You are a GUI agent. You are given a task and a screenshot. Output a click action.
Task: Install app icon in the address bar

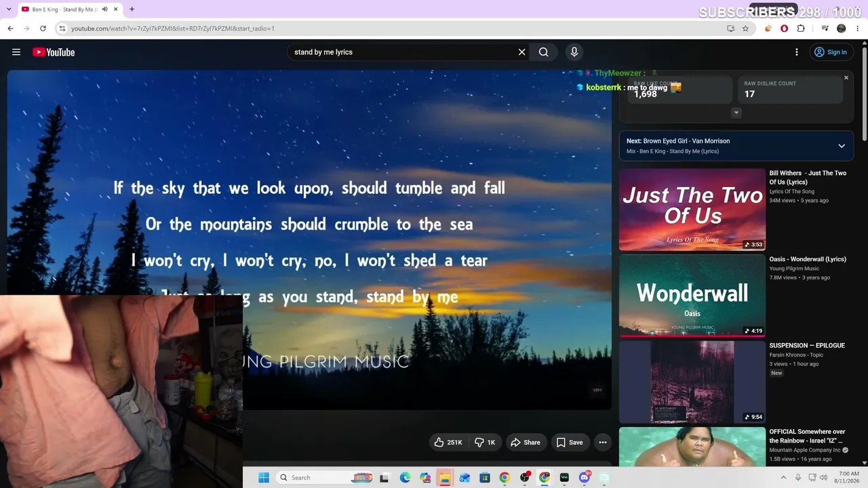tap(730, 28)
